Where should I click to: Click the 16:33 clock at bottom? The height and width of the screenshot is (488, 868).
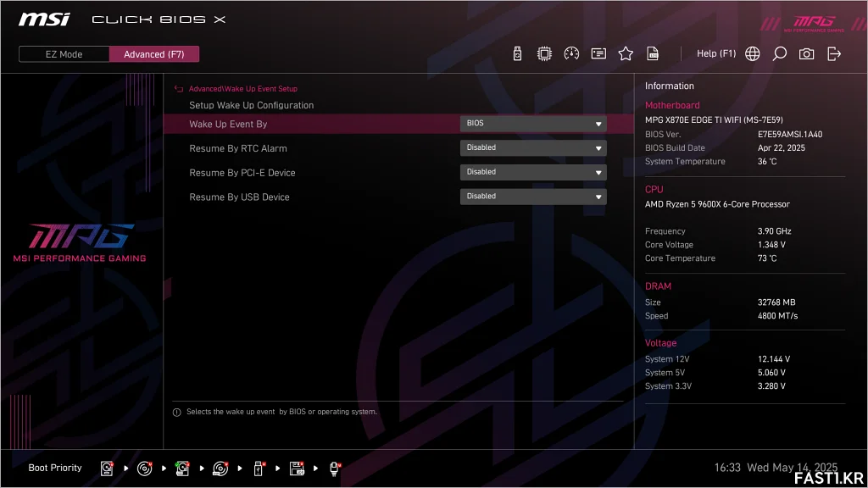click(726, 468)
